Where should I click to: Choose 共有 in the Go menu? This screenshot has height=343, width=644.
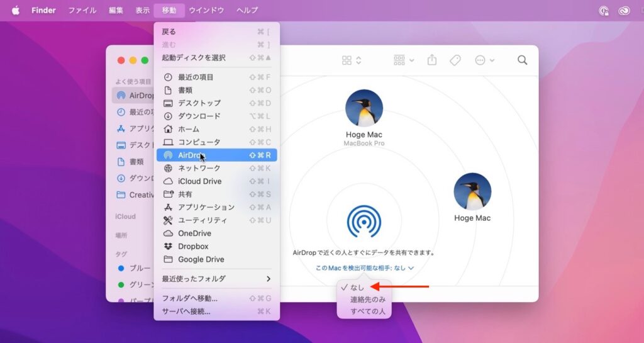point(216,194)
